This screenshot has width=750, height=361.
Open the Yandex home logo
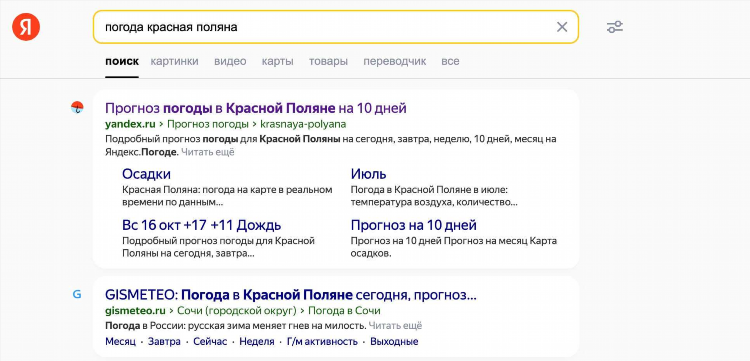pyautogui.click(x=26, y=27)
